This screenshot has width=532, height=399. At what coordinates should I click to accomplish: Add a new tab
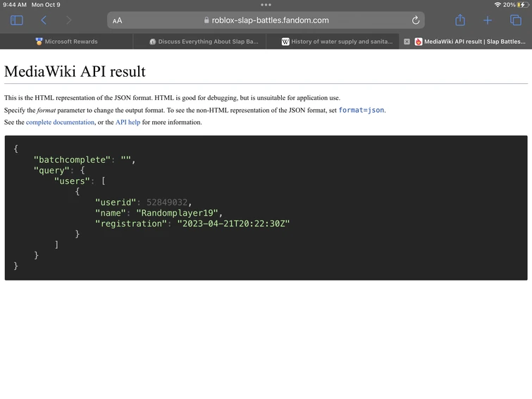coord(488,20)
